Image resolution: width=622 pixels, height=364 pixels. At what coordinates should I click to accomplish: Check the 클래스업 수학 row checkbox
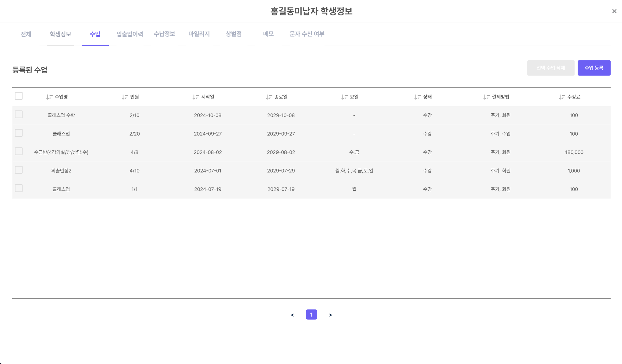(x=19, y=115)
